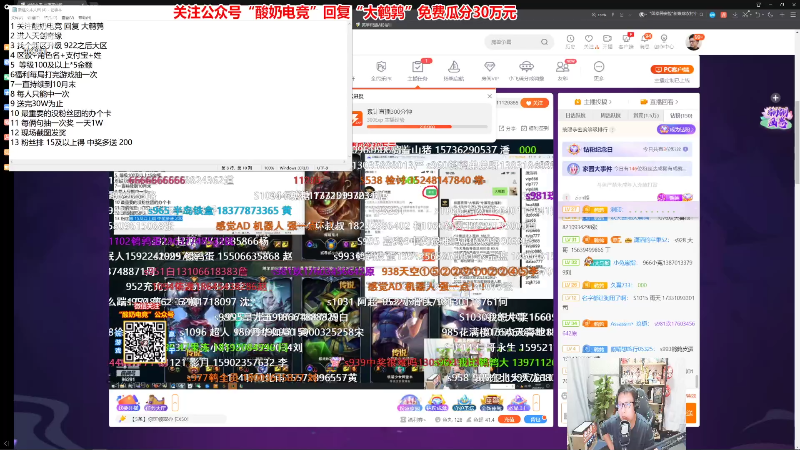Click the user avatar in the header
The height and width of the screenshot is (450, 800).
click(693, 42)
